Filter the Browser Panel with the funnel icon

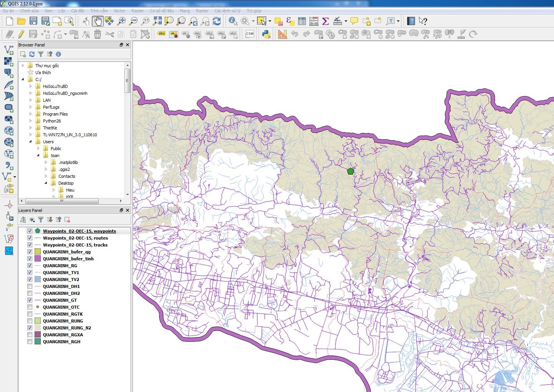point(41,54)
